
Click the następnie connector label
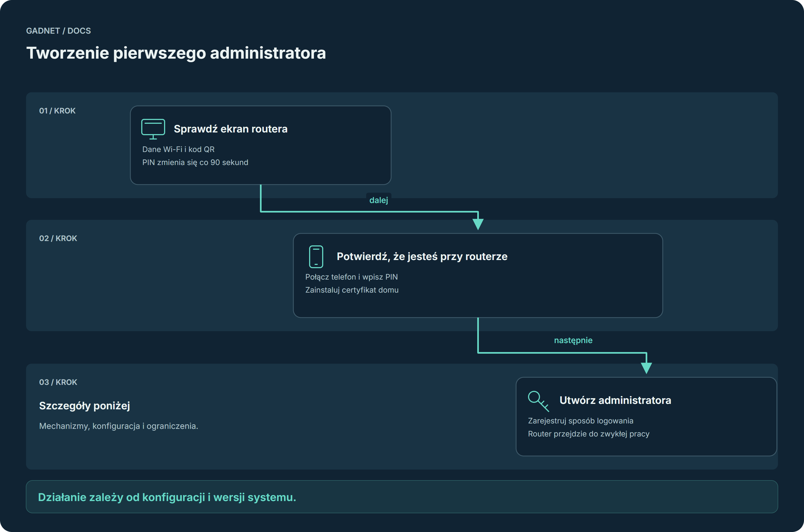point(573,340)
